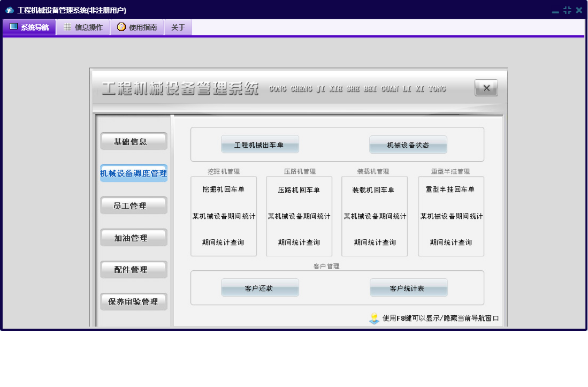Open 重型半挂回车单
Viewport: 588px width, 387px height.
coord(450,189)
